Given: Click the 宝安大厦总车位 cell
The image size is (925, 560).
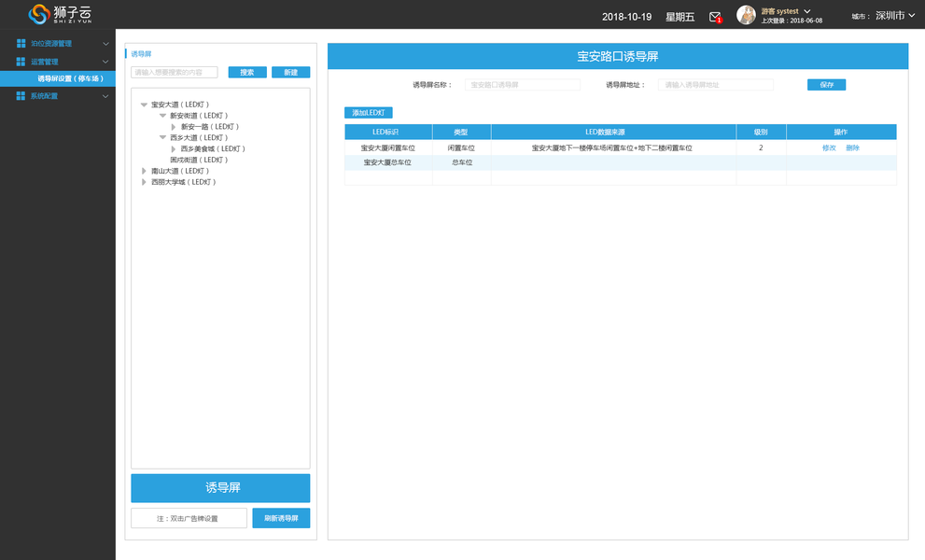Looking at the screenshot, I should [x=388, y=162].
